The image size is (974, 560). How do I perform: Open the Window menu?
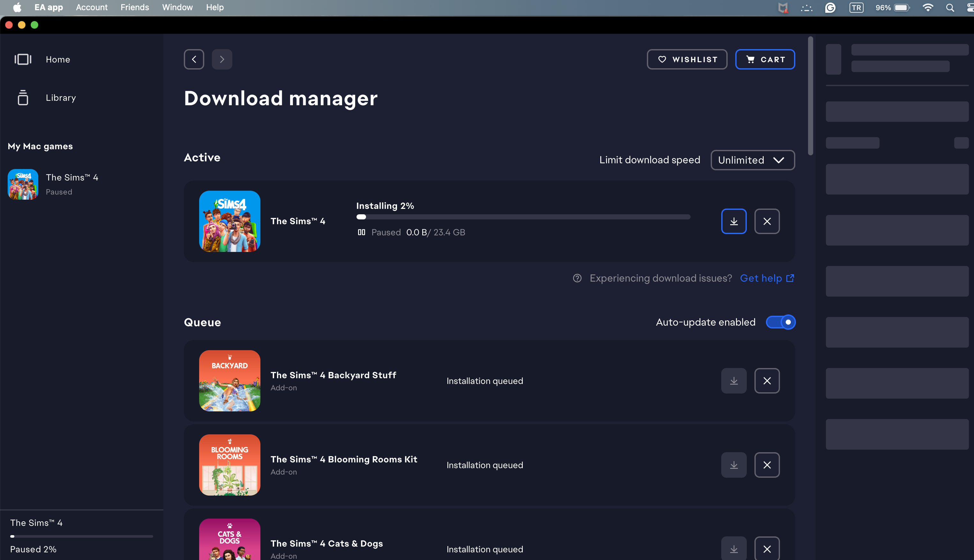click(177, 7)
